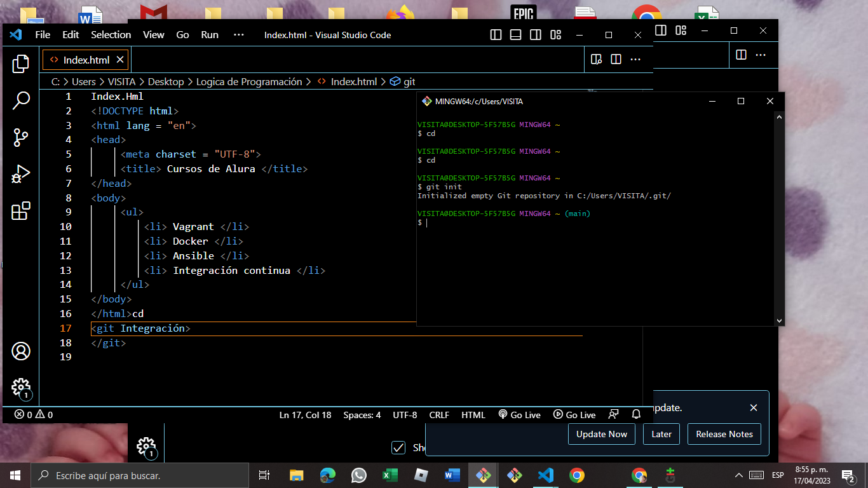Click Git Bash scrollbar down arrow
This screenshot has width=868, height=488.
(x=779, y=320)
